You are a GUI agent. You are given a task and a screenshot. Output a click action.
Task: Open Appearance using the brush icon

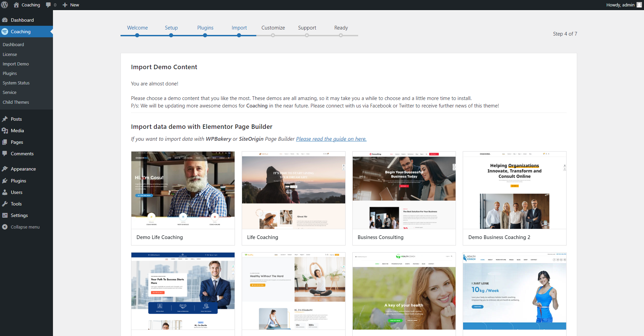pyautogui.click(x=5, y=169)
